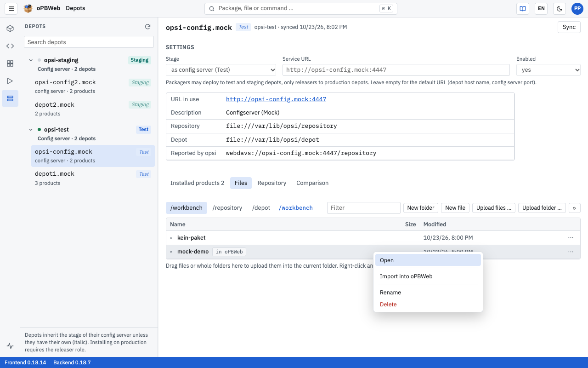
Task: Choose Rename in context menu
Action: [x=428, y=293]
